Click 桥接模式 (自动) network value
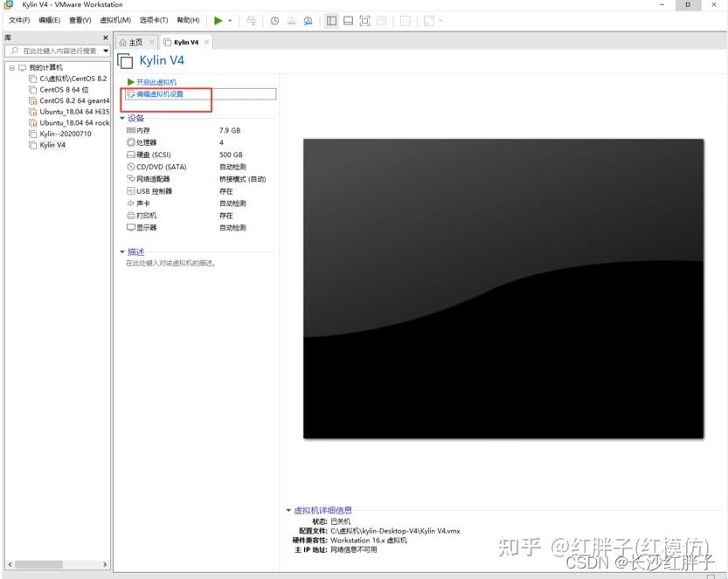This screenshot has width=728, height=579. tap(242, 179)
